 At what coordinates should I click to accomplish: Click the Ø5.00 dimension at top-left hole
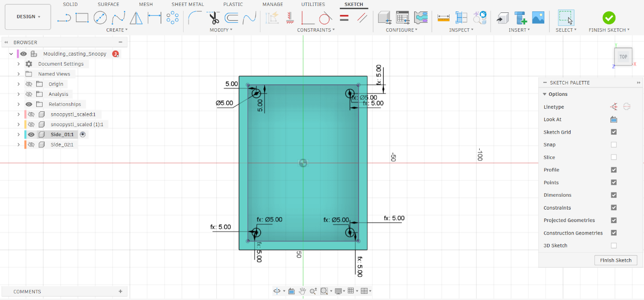click(224, 103)
